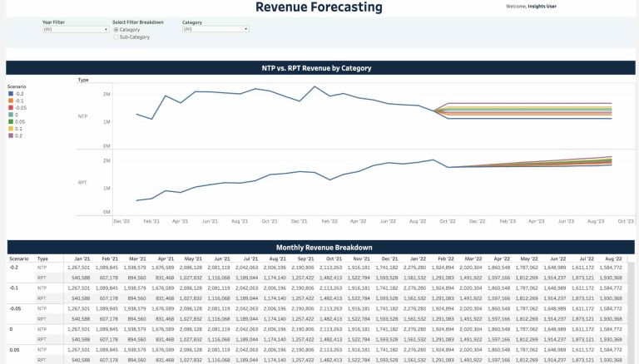639x364 pixels.
Task: Click the Scenario column header in table
Action: click(x=19, y=259)
